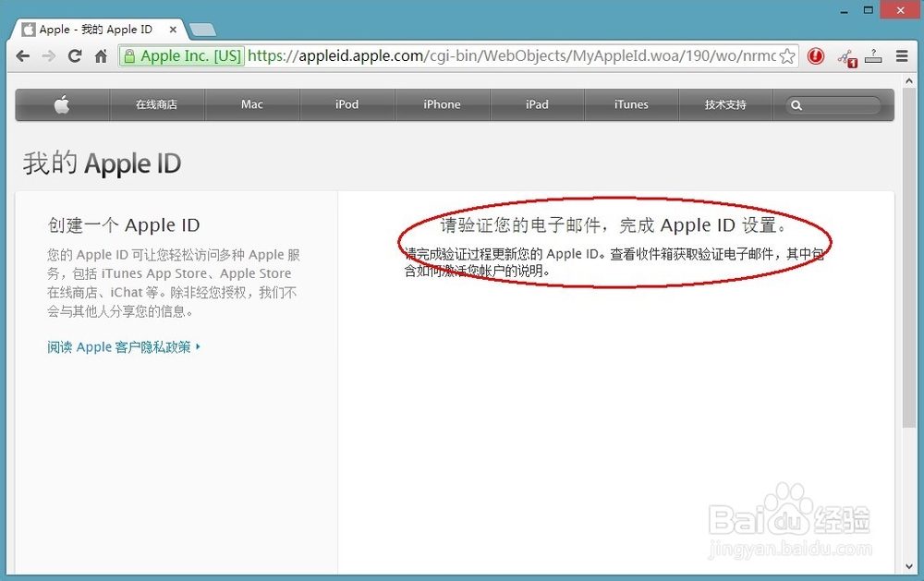Viewport: 924px width, 581px height.
Task: Click the browser forward arrow
Action: 49,56
